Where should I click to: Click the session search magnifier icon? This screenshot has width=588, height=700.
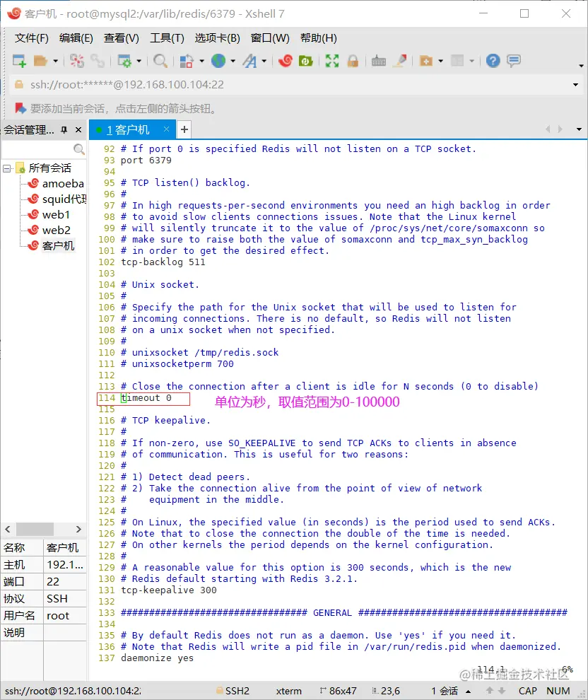tap(79, 149)
